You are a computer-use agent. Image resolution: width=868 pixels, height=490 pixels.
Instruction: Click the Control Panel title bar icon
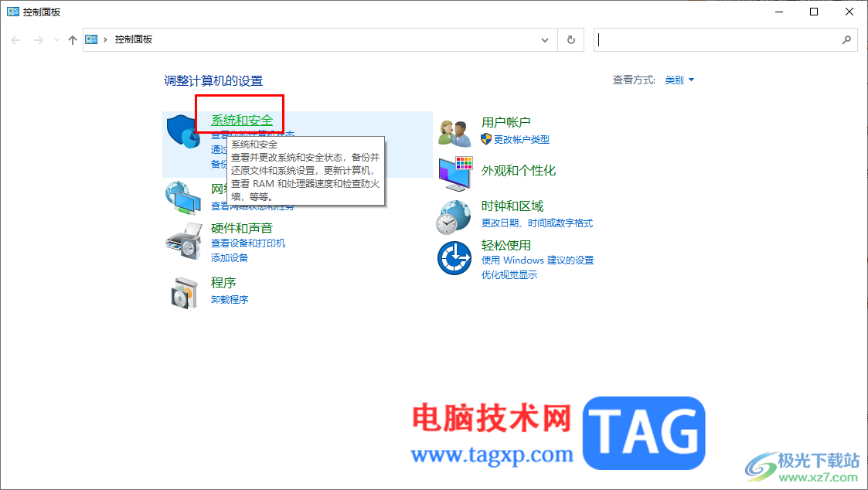click(12, 12)
